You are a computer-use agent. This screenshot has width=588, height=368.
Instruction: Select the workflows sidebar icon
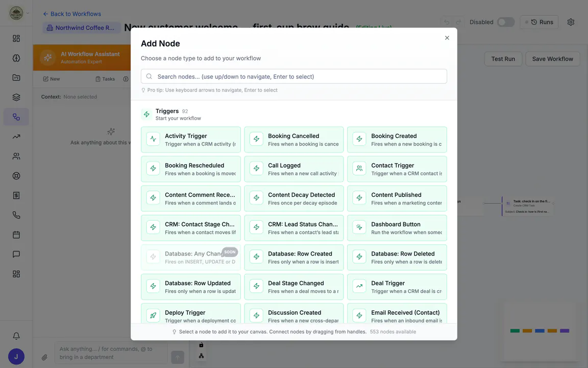(16, 117)
